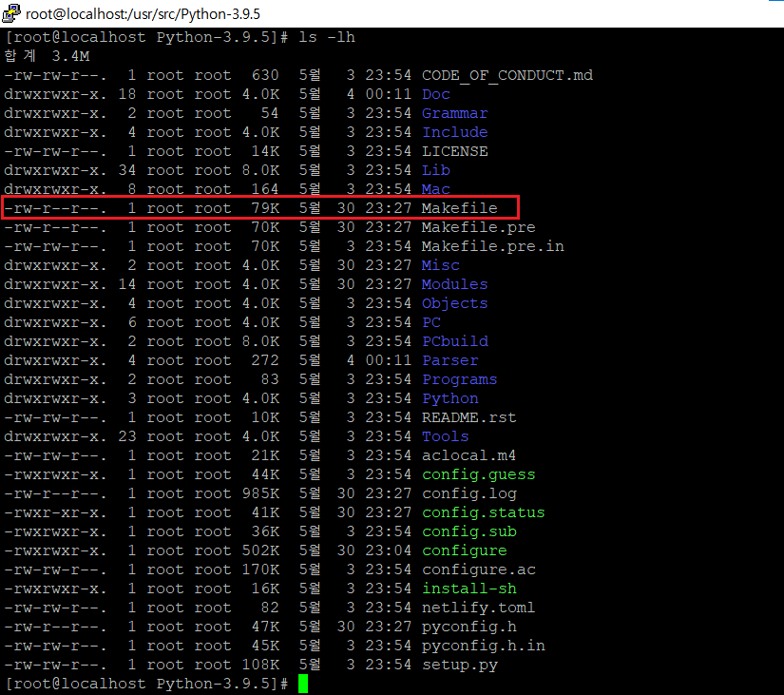
Task: Click the Parser directory name
Action: click(x=450, y=360)
